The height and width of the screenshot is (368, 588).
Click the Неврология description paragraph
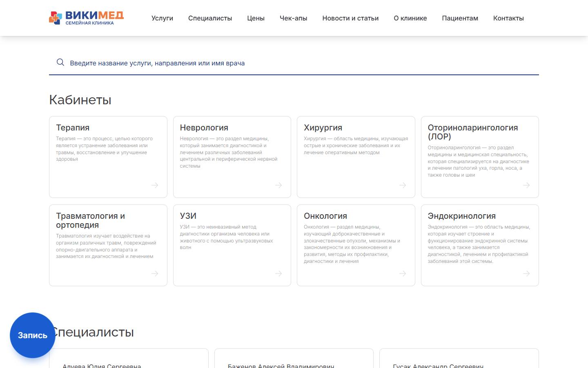(x=229, y=152)
